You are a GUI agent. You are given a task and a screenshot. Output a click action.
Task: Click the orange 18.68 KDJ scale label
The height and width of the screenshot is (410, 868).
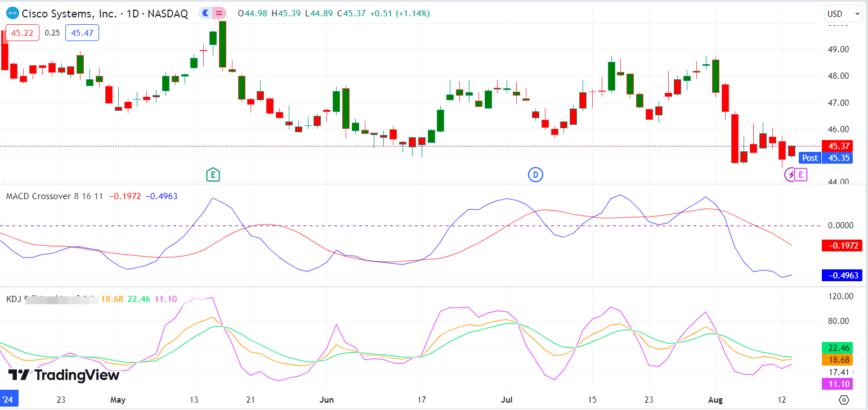(x=837, y=360)
